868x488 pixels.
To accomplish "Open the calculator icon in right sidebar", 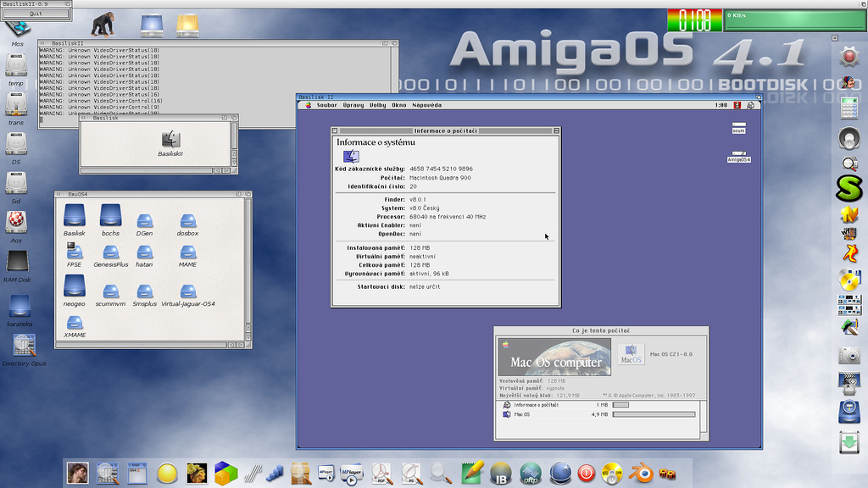I will pos(849,108).
